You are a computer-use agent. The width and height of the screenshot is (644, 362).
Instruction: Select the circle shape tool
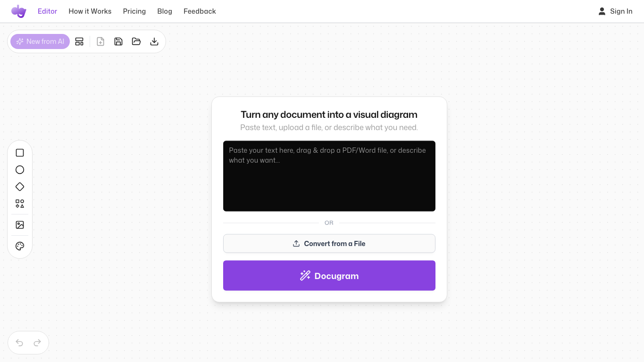point(20,170)
